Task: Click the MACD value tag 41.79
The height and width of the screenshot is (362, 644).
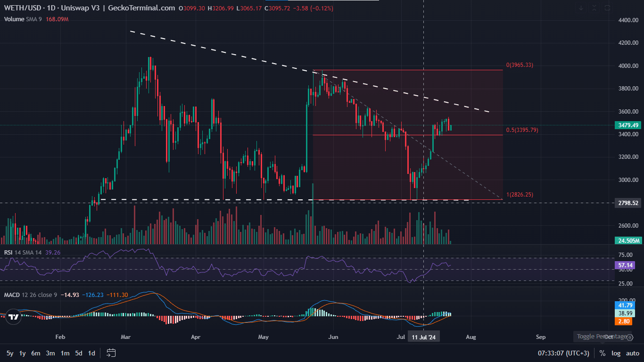Action: [626, 305]
